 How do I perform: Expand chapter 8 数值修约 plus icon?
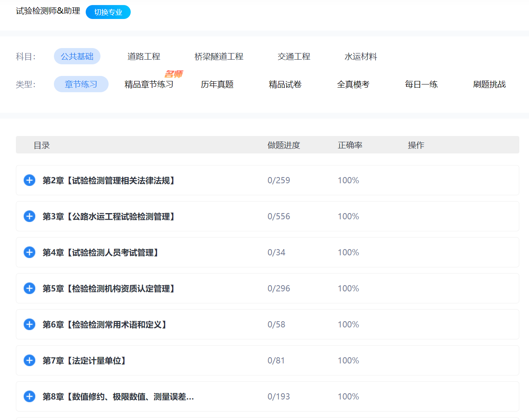point(29,396)
